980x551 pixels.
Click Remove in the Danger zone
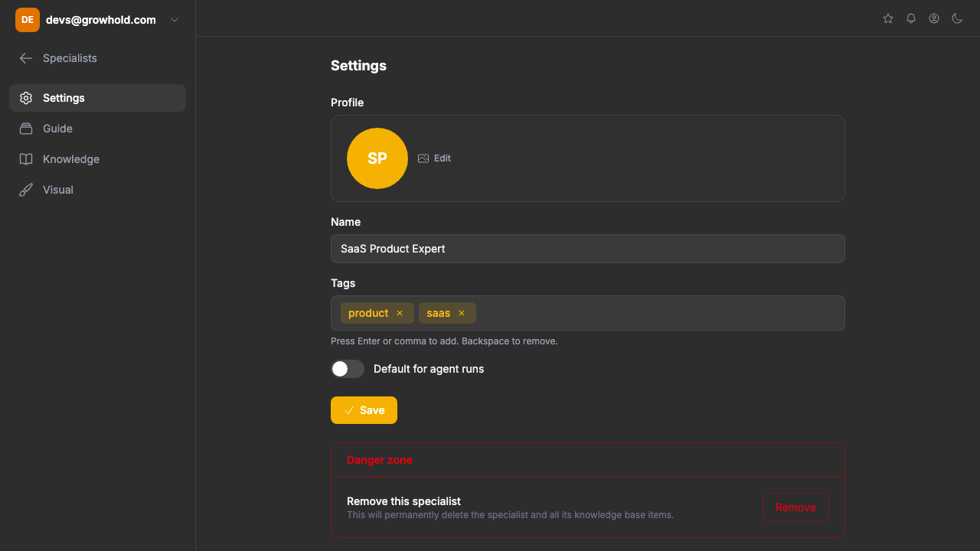(795, 507)
